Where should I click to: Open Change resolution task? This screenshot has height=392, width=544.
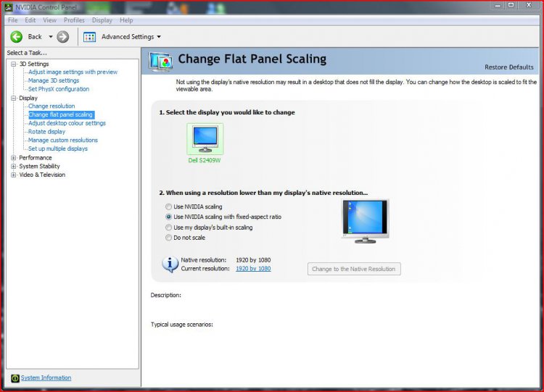pyautogui.click(x=51, y=106)
